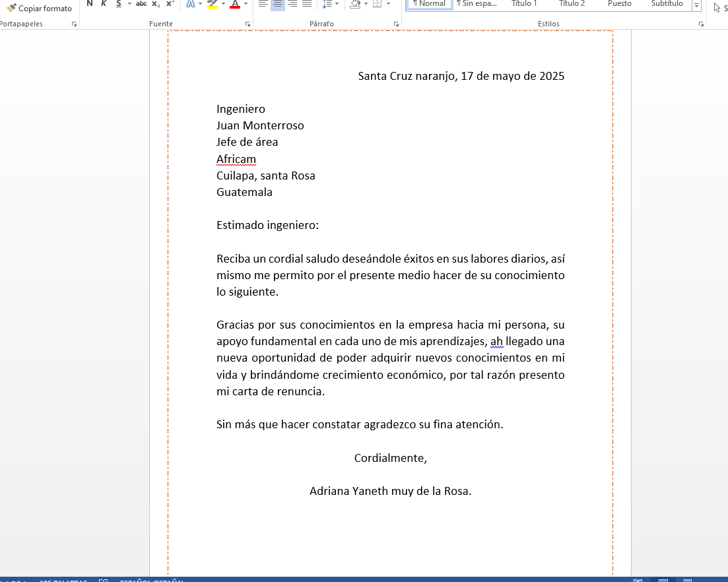Click the closing 'Cordialmente,'

391,458
